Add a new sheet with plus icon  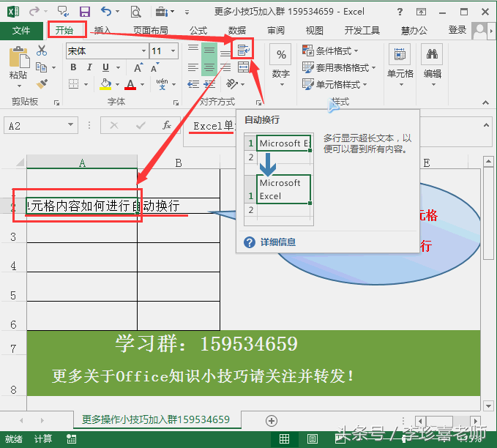coord(272,421)
